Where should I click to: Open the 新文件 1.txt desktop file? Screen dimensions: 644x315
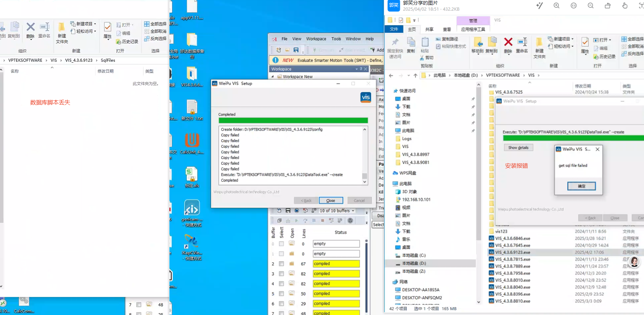click(192, 110)
